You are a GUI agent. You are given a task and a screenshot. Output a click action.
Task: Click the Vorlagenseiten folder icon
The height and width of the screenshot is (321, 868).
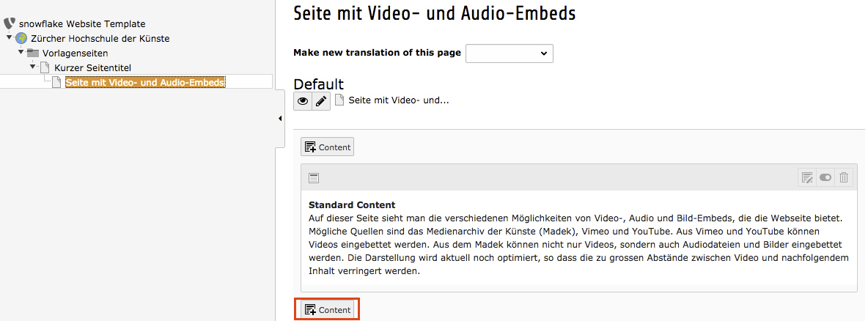coord(33,53)
